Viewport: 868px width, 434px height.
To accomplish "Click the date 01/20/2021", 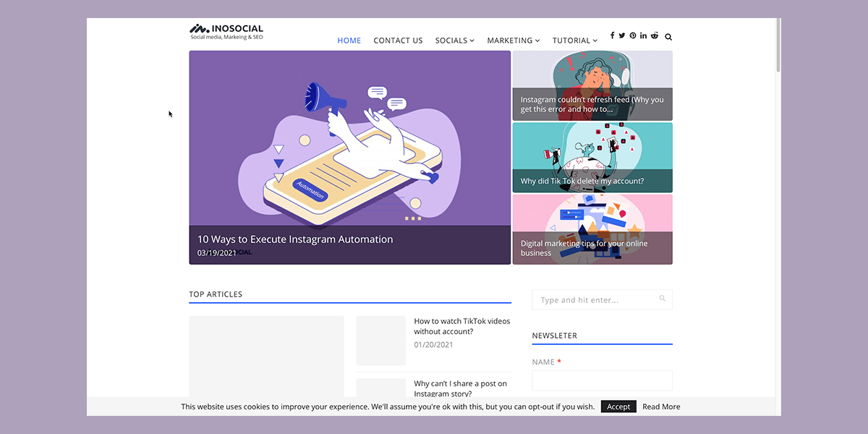I will tap(433, 345).
